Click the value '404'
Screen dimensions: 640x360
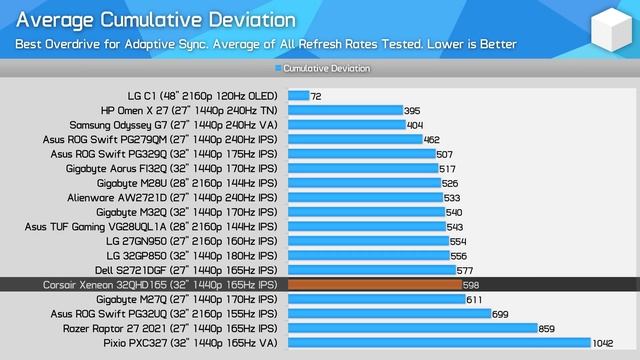pos(415,126)
